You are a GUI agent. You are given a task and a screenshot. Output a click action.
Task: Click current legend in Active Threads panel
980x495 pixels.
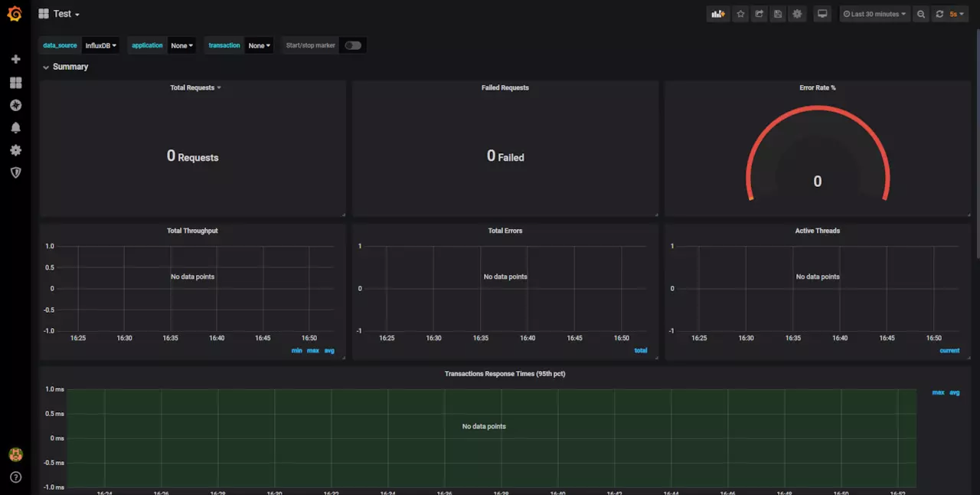(x=949, y=350)
